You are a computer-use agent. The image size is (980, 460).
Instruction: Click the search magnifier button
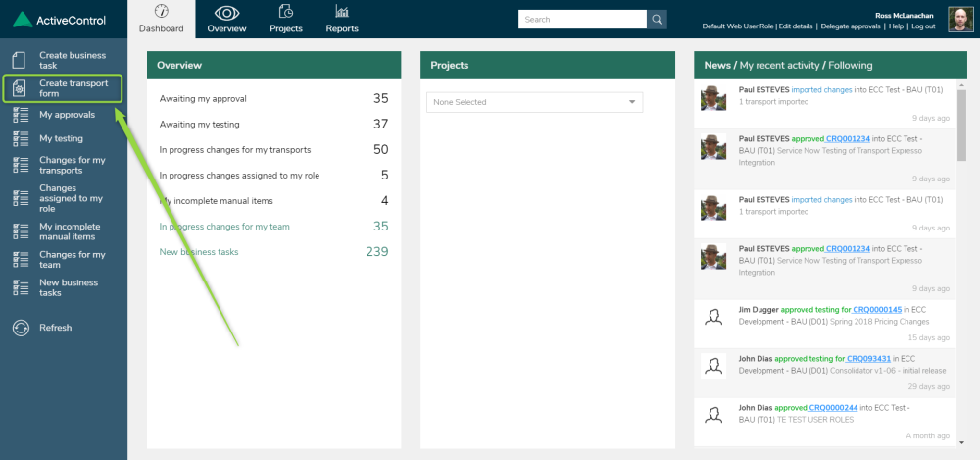[657, 20]
